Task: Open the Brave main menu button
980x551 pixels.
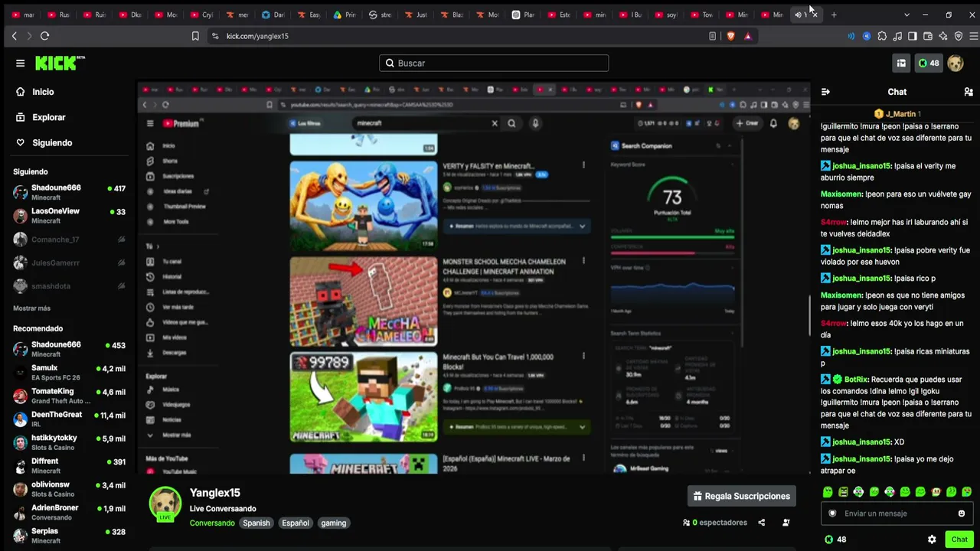Action: (x=974, y=36)
